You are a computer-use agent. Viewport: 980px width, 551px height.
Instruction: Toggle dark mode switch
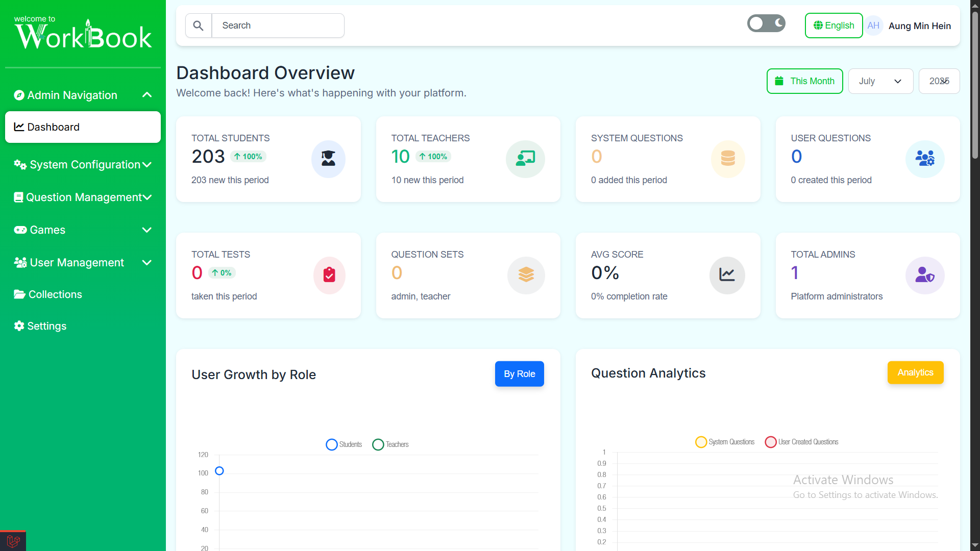766,23
